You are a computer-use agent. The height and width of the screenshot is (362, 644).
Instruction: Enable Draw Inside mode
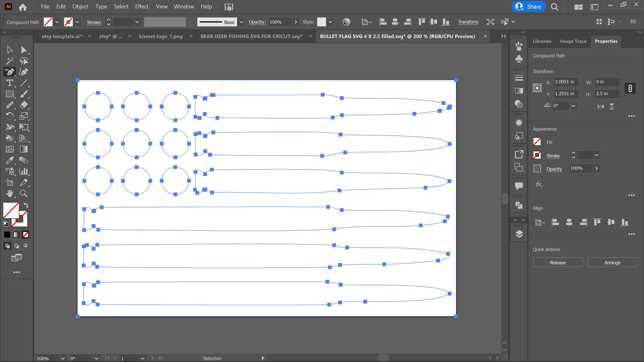click(26, 246)
